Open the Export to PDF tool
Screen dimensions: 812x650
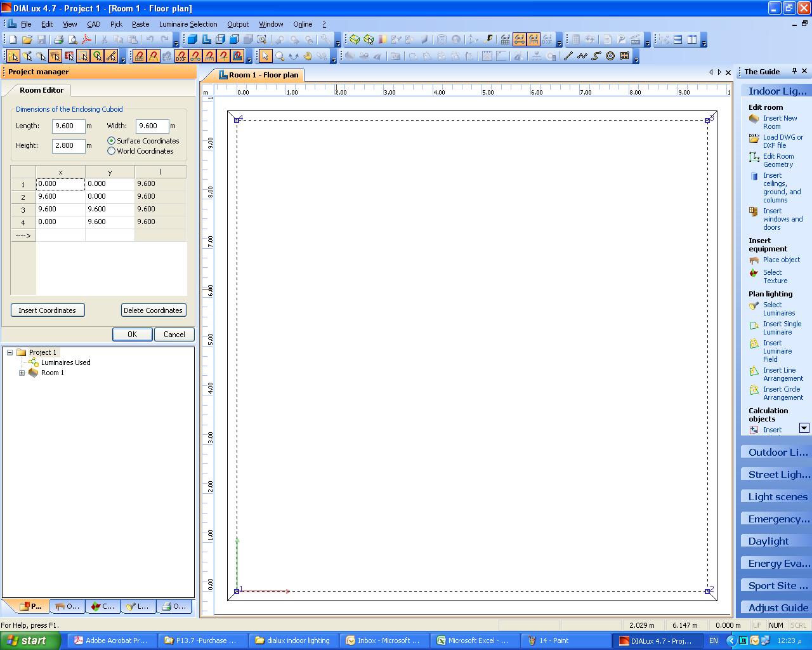[x=86, y=39]
